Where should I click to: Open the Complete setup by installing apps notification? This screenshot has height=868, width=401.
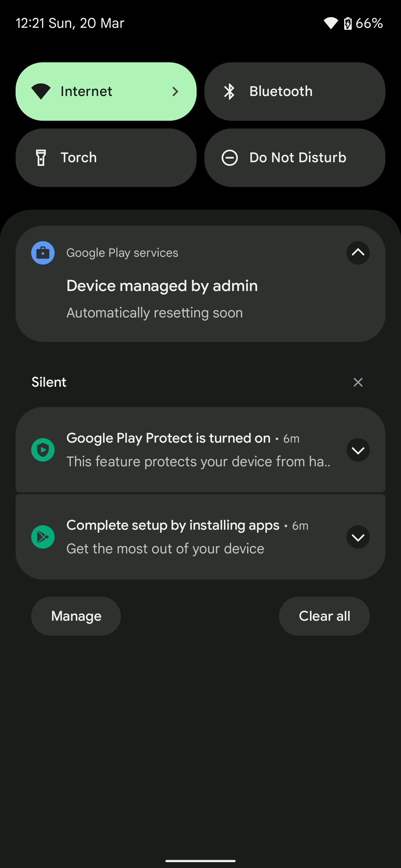point(200,537)
